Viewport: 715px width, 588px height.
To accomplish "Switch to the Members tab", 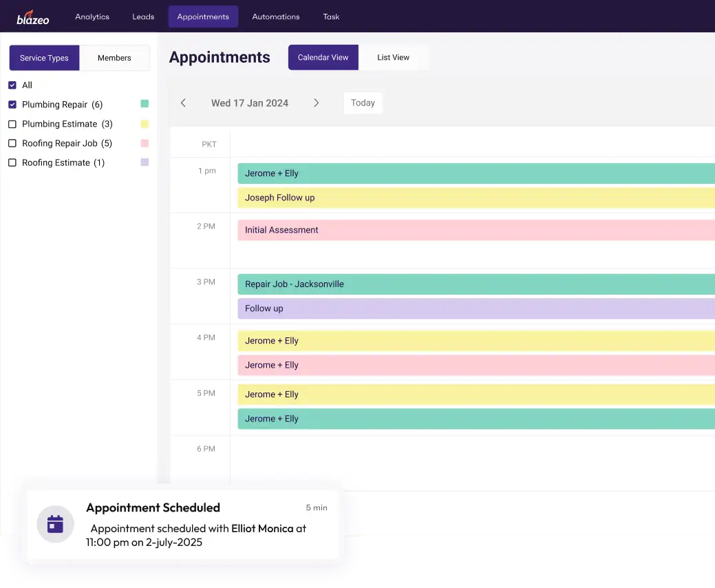I will point(114,58).
